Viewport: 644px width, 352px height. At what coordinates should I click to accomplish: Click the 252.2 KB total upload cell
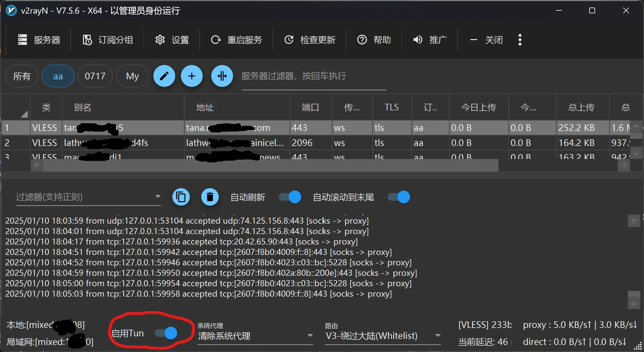point(583,128)
